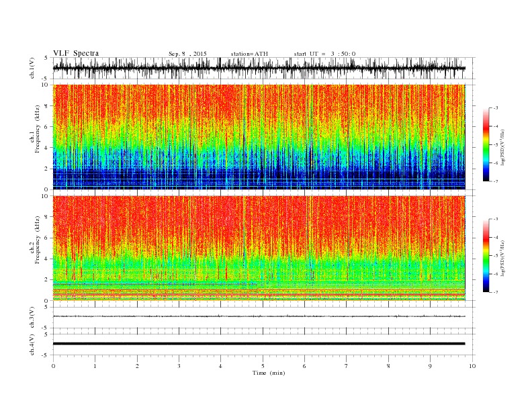This screenshot has height=411, width=532.
Task: Click the ch.1 spectrogram color bar
Action: 486,144
